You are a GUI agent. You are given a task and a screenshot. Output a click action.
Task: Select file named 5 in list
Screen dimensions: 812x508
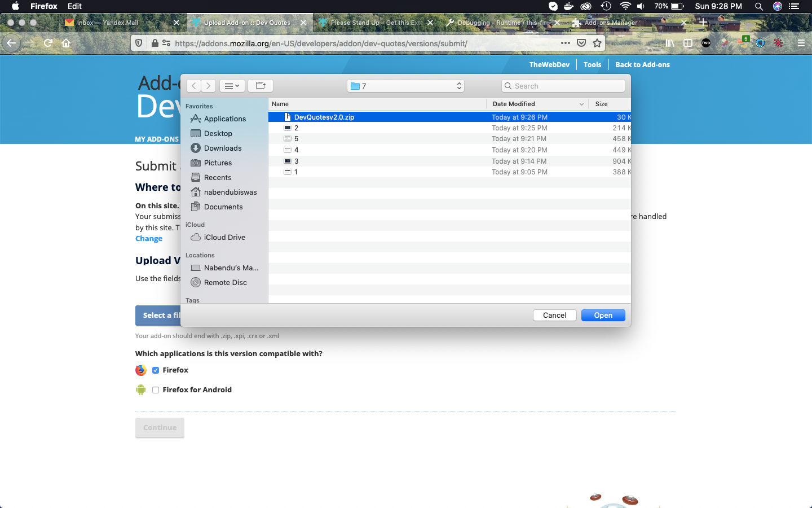(449, 139)
